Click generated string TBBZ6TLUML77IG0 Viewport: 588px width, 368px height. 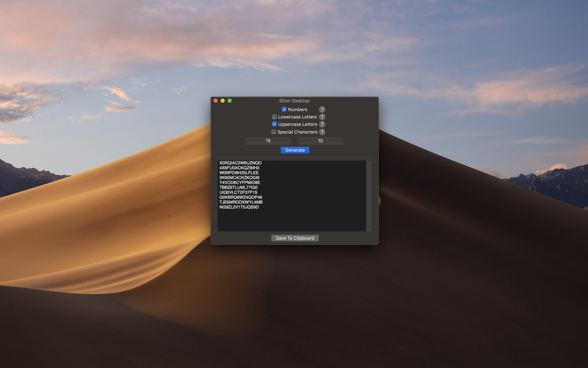[238, 187]
